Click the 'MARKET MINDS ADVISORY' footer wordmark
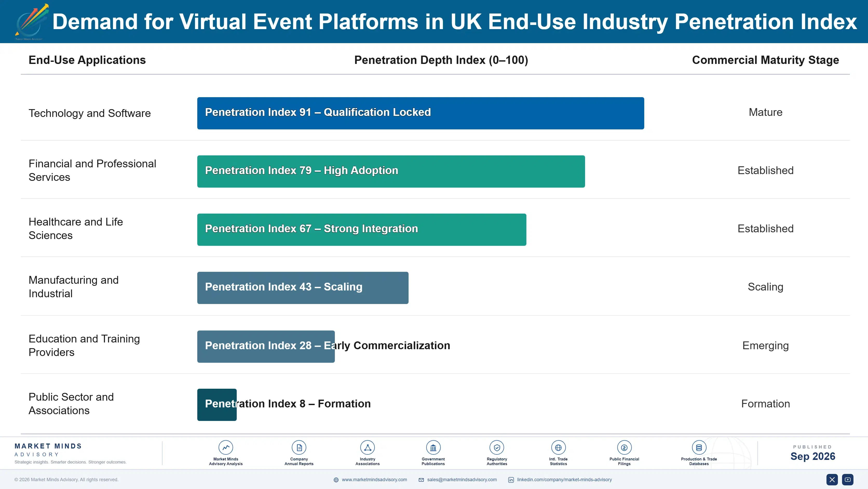Screen dimensions: 868x489 coord(48,450)
